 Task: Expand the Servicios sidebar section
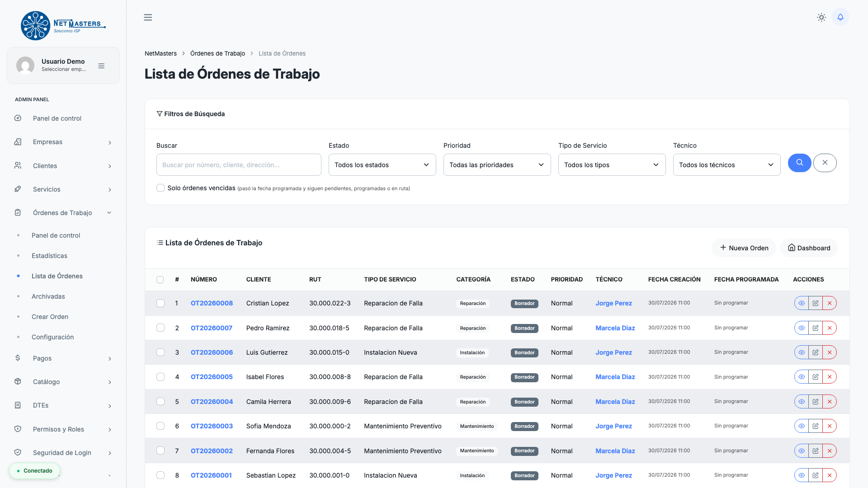coord(63,189)
